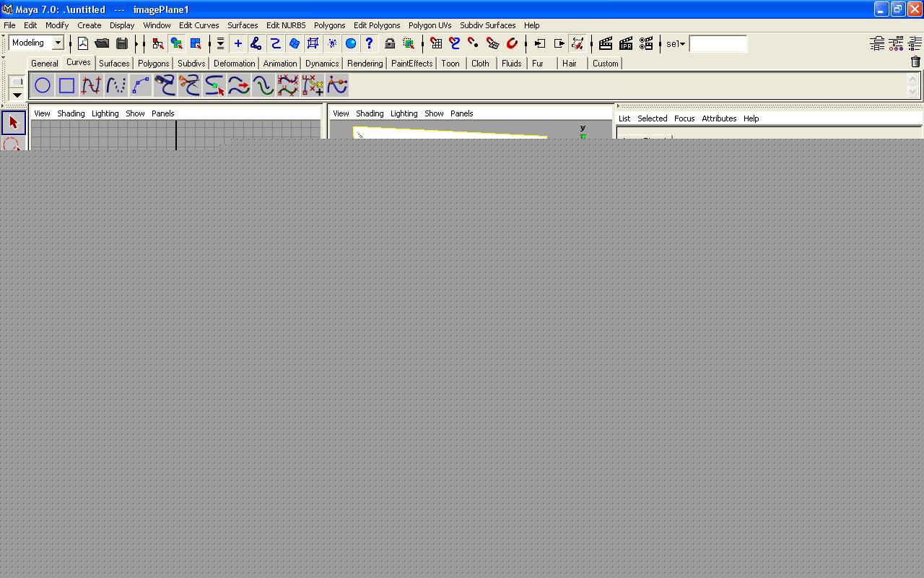Switch to the Polygons shelf tab
The height and width of the screenshot is (578, 924).
click(x=153, y=63)
